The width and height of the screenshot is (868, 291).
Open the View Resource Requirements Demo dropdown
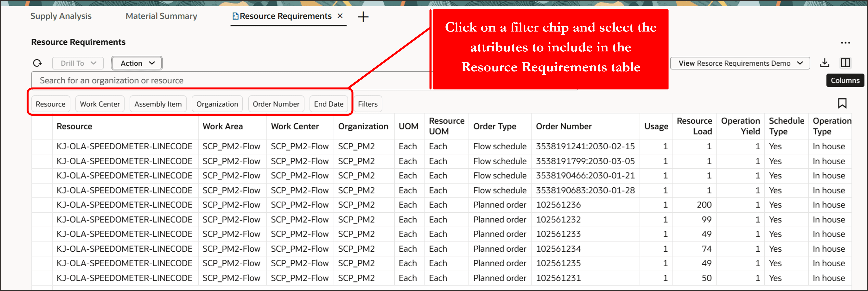tap(740, 63)
